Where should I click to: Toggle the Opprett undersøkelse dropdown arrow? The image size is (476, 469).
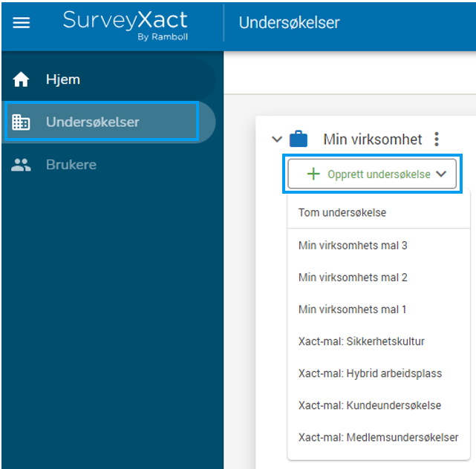coord(441,174)
